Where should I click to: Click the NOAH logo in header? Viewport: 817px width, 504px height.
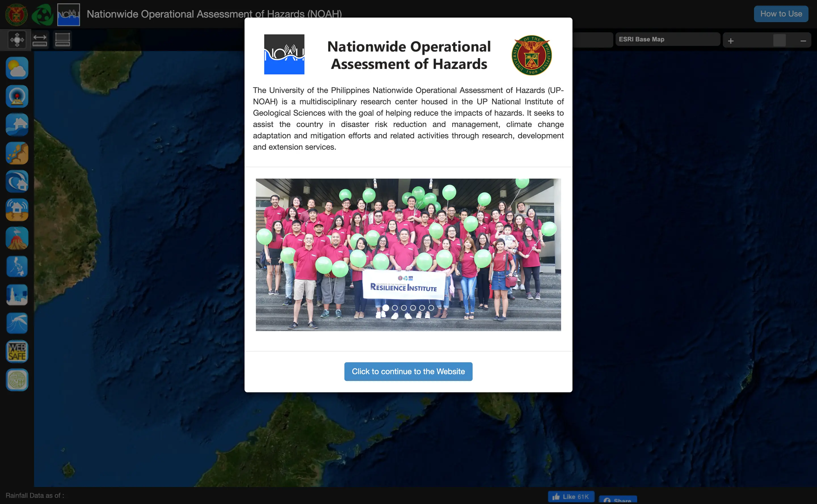69,14
